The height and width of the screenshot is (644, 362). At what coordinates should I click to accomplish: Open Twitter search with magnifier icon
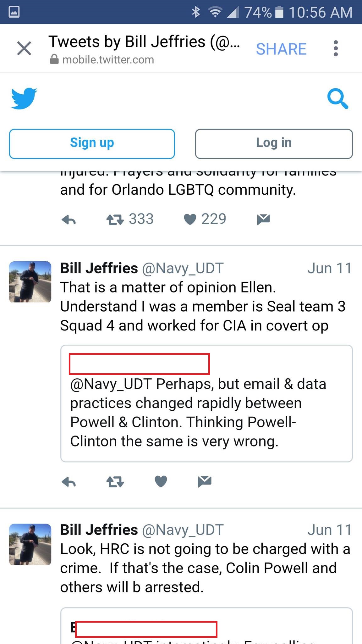(337, 99)
